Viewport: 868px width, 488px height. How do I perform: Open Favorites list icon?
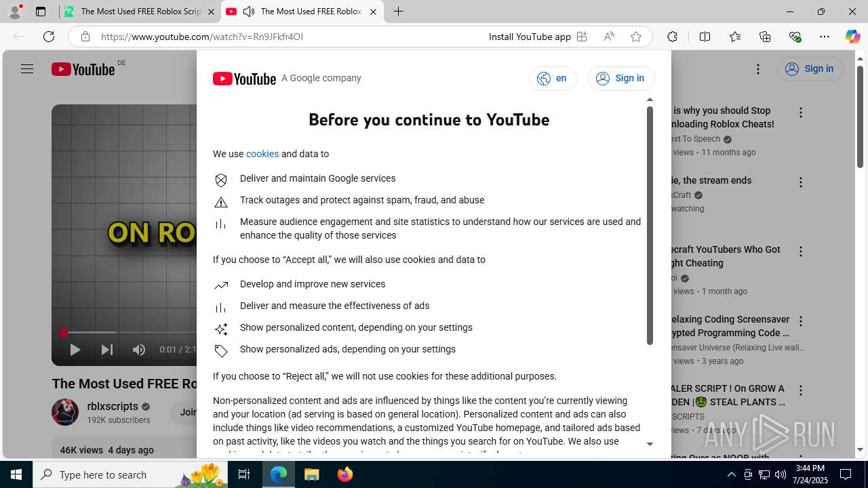coord(735,37)
